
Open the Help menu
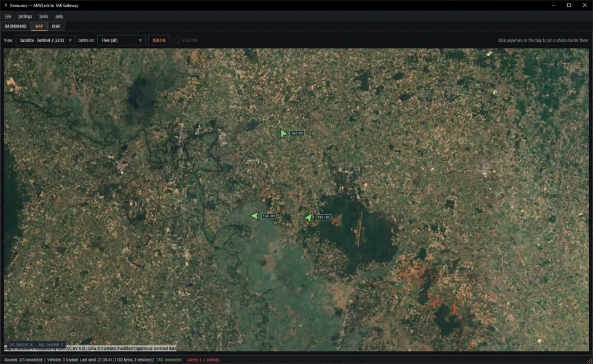(x=59, y=16)
